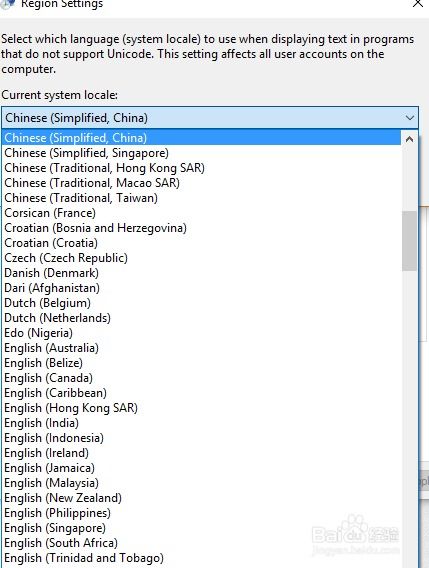
Task: Select Edo (Nigeria) from list
Action: pos(202,333)
